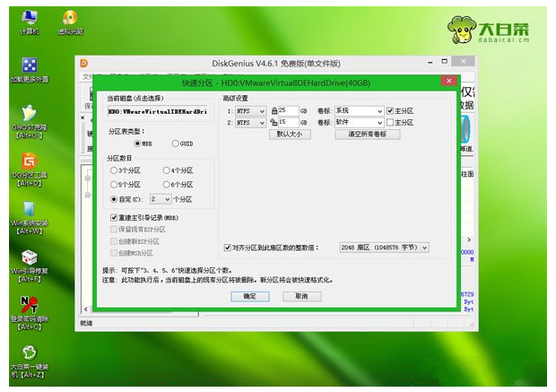The width and height of the screenshot is (556, 392).
Task: Open DG分区工具 desktop shortcut
Action: (x=29, y=170)
